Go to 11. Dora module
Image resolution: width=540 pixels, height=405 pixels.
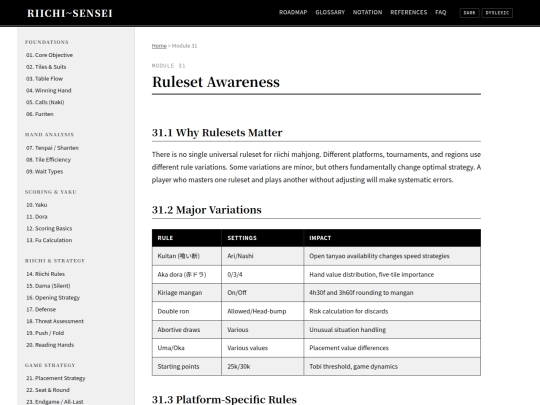click(x=37, y=217)
